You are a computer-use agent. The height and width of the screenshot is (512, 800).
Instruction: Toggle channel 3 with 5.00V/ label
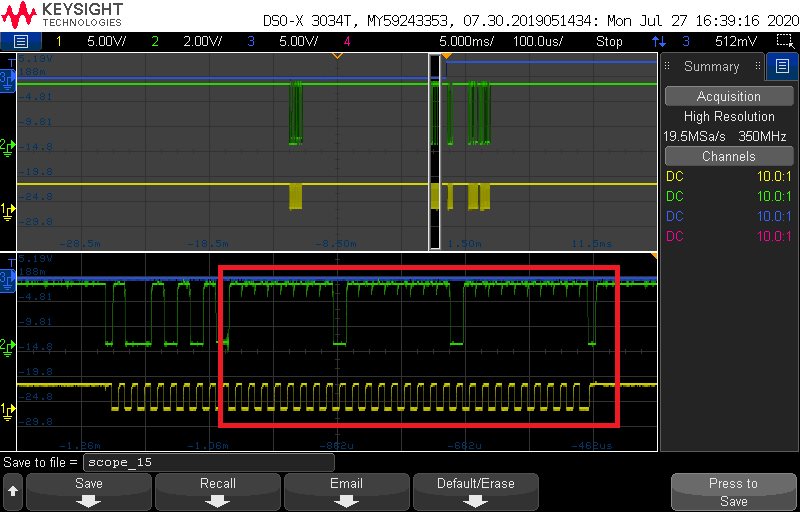click(x=282, y=41)
